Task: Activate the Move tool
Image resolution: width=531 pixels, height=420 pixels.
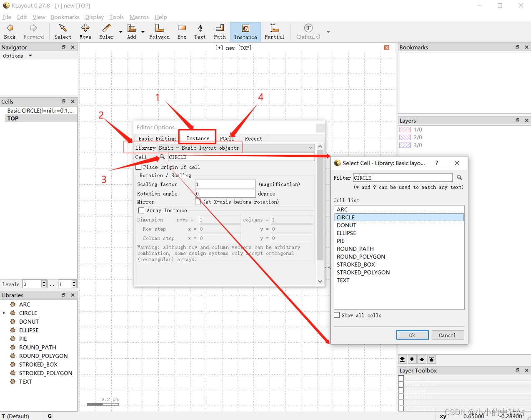Action: point(85,32)
